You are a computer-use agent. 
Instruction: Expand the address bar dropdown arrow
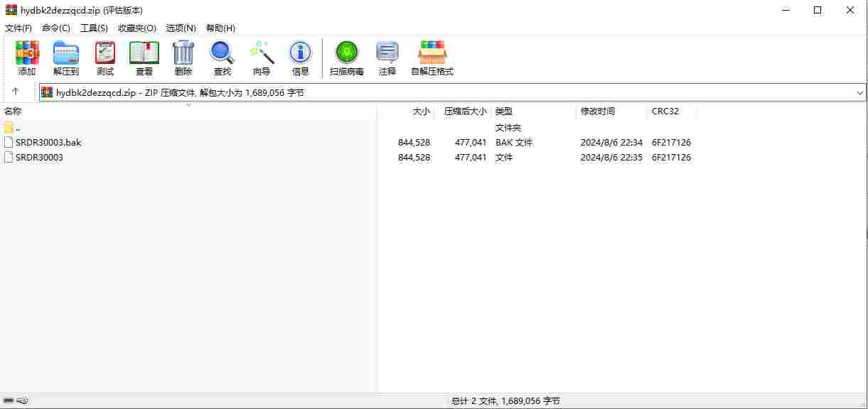[860, 93]
